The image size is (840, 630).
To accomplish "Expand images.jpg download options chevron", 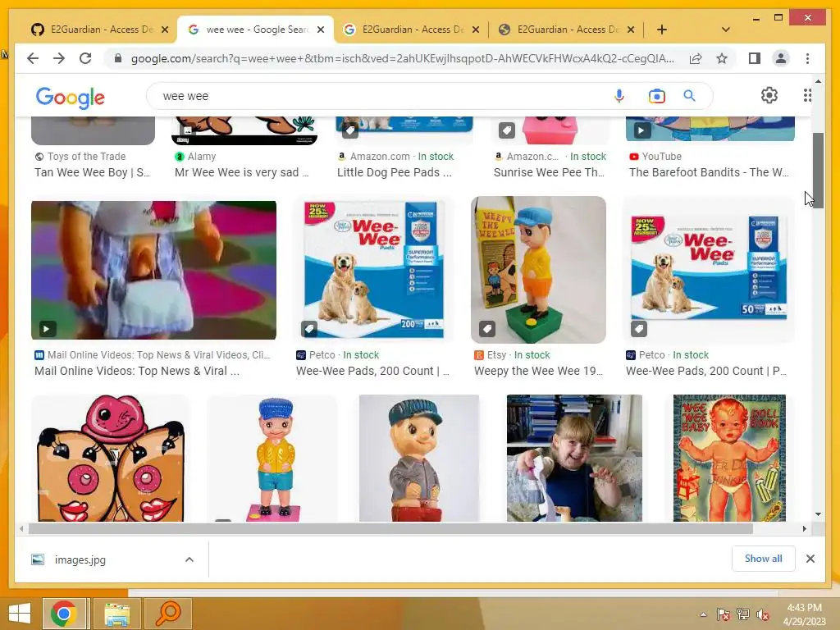I will point(189,559).
